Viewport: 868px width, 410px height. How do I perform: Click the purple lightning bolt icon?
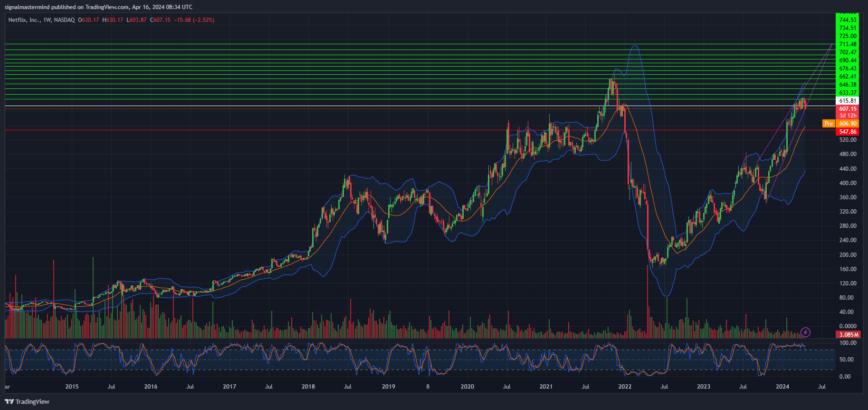click(x=805, y=332)
